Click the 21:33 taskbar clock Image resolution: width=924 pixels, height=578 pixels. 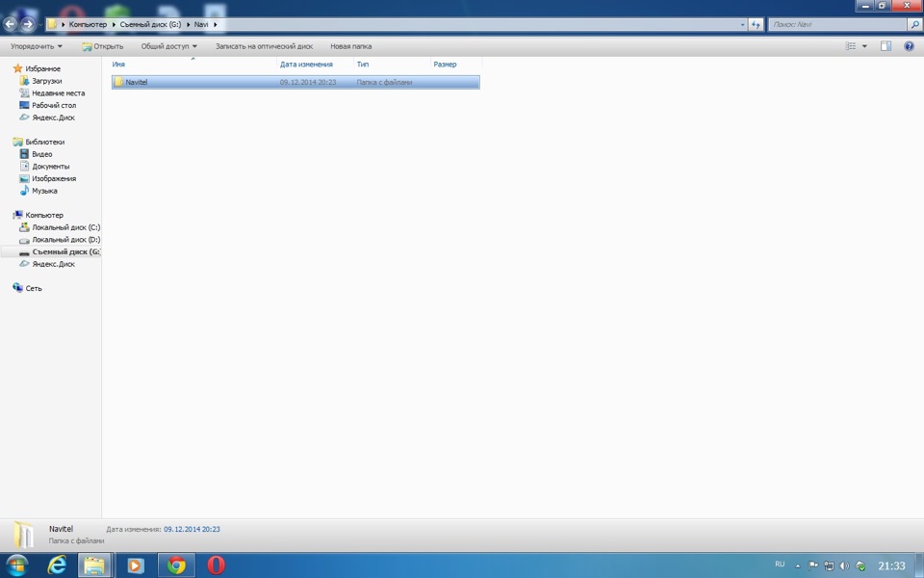click(891, 565)
